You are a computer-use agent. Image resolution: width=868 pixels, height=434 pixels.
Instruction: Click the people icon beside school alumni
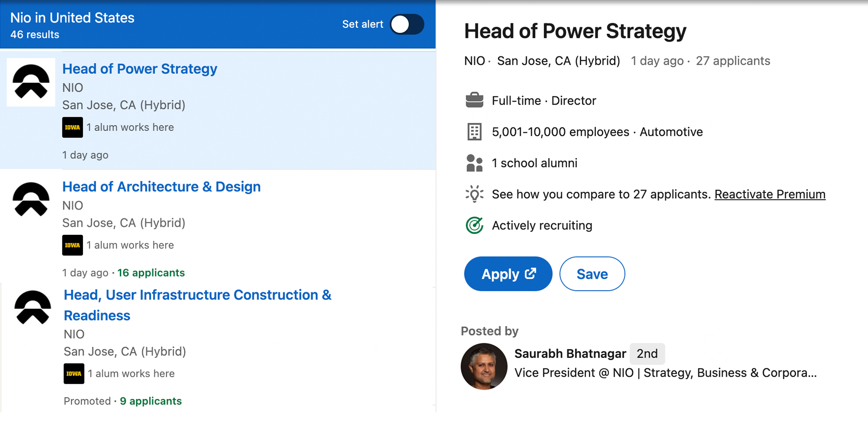pyautogui.click(x=474, y=163)
